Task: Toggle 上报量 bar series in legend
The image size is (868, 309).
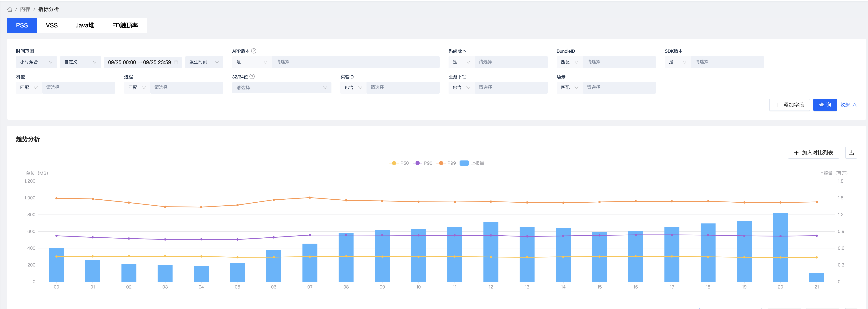Action: [472, 163]
